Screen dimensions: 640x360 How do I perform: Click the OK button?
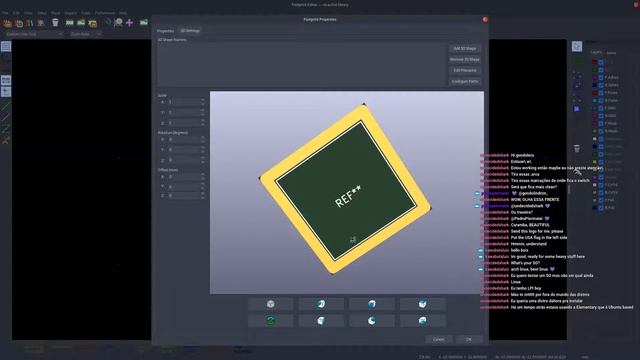pos(469,339)
